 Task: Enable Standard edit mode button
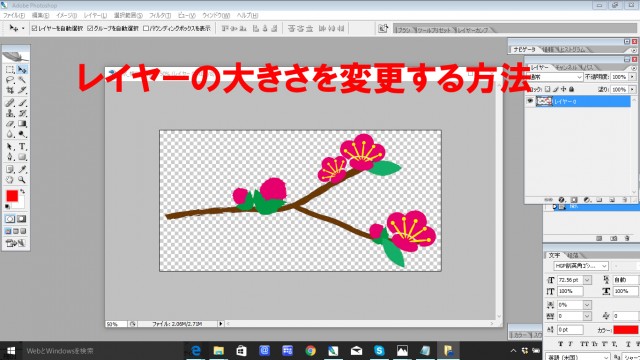(x=10, y=219)
